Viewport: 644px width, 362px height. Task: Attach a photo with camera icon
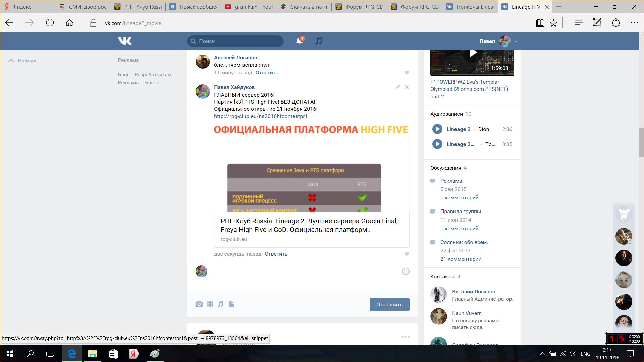pyautogui.click(x=199, y=304)
